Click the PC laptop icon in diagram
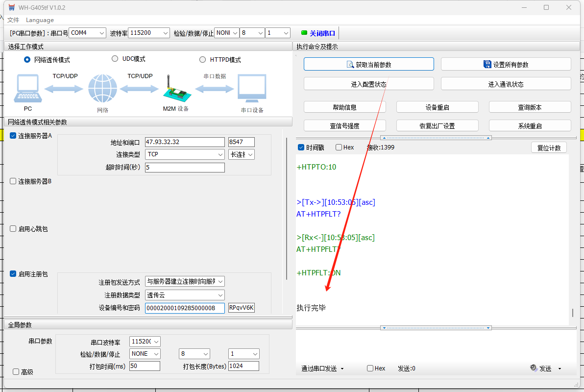This screenshot has height=392, width=584. 27,89
